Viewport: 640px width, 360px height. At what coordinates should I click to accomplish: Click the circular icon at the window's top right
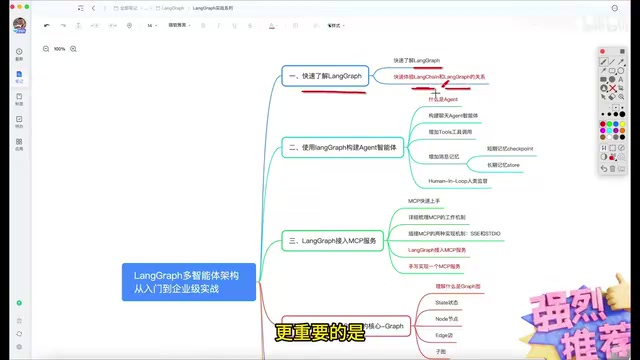(615, 8)
